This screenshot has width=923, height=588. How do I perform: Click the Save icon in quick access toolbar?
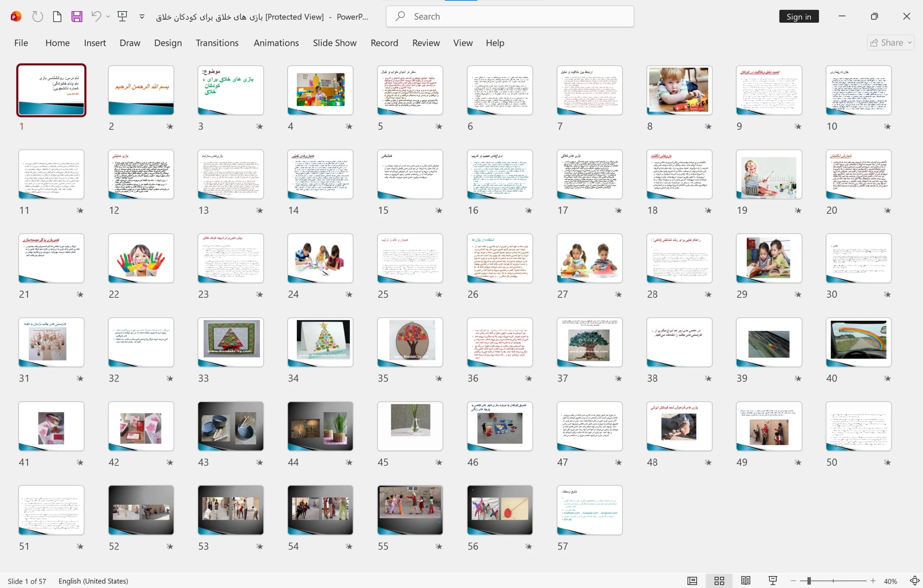(x=77, y=17)
